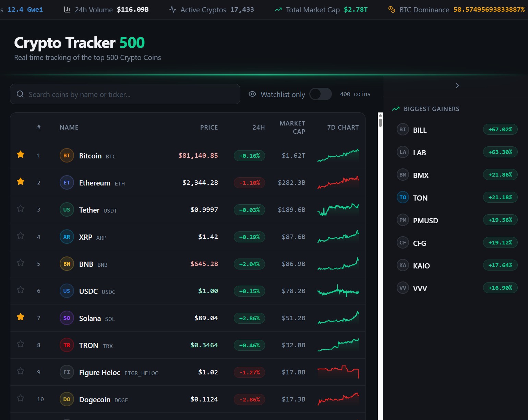This screenshot has width=528, height=420.
Task: Sort by rank number column header
Action: tap(39, 127)
